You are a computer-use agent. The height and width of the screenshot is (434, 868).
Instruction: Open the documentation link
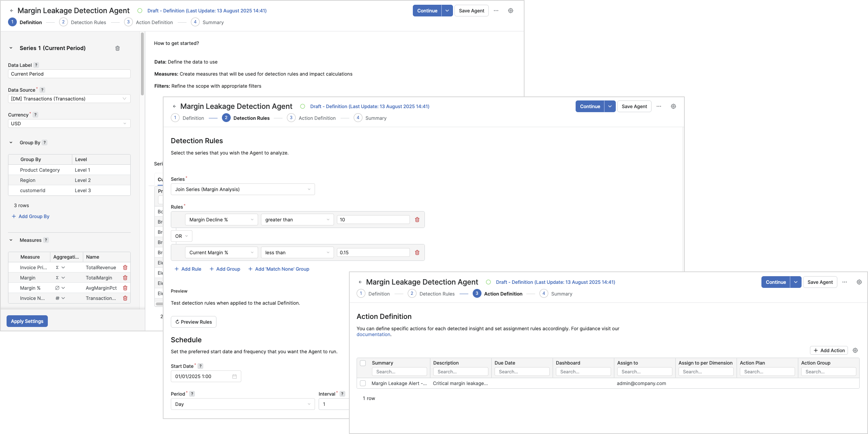tap(373, 334)
